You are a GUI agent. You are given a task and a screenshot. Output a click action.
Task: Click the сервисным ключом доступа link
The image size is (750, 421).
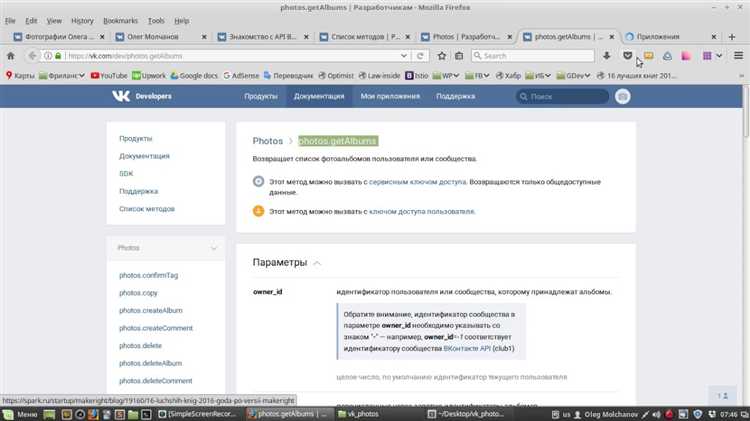tap(418, 182)
